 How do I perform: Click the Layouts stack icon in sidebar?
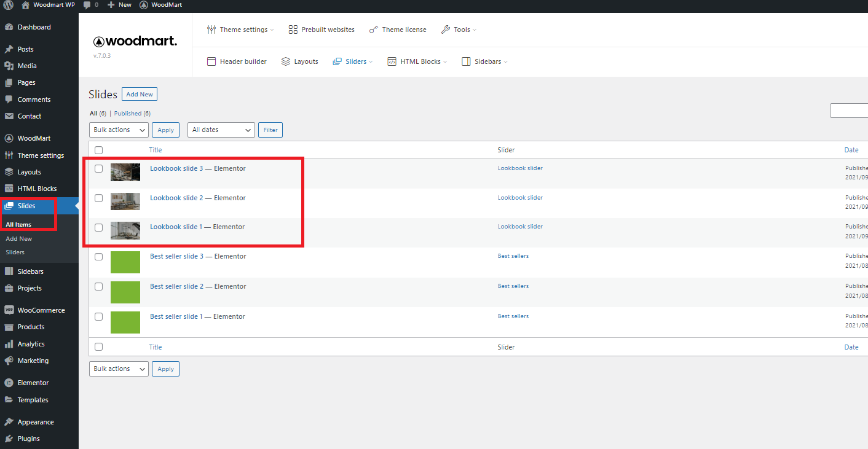9,172
